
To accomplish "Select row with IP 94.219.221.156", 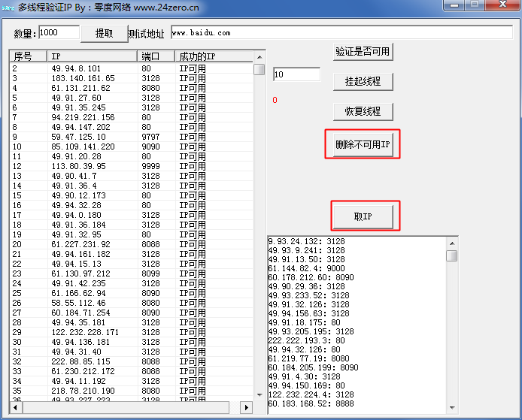I will [132, 117].
